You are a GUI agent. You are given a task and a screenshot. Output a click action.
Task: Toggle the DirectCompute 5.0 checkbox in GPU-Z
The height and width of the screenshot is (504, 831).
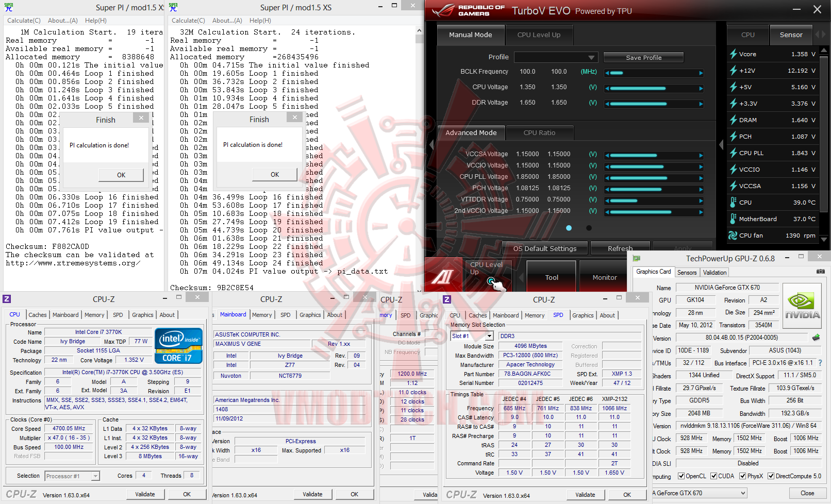click(771, 476)
